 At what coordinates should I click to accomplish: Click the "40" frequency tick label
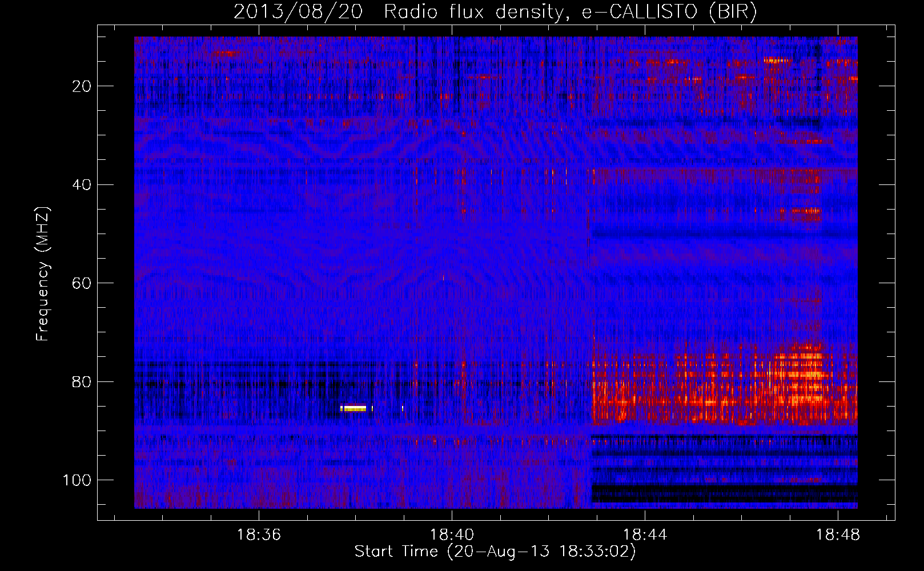pyautogui.click(x=82, y=185)
